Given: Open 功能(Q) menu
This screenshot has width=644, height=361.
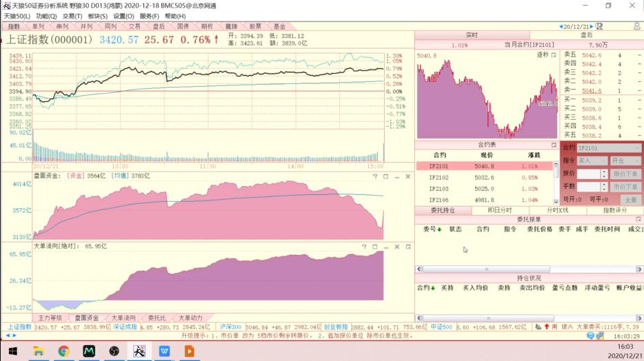Looking at the screenshot, I should pos(46,16).
